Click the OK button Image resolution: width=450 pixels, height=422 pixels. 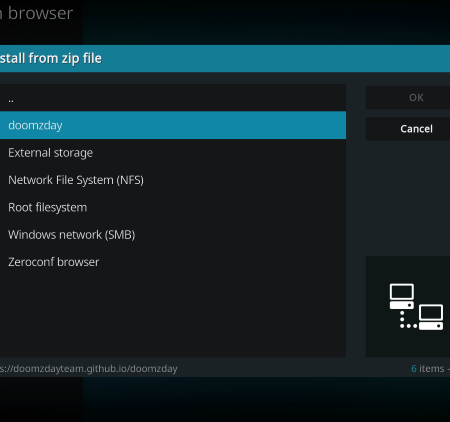408,98
